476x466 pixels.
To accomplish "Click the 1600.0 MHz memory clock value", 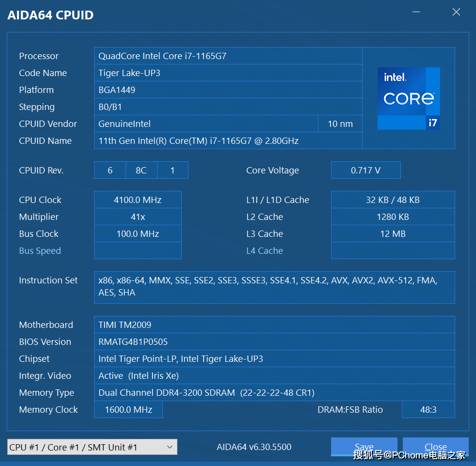I will [128, 410].
